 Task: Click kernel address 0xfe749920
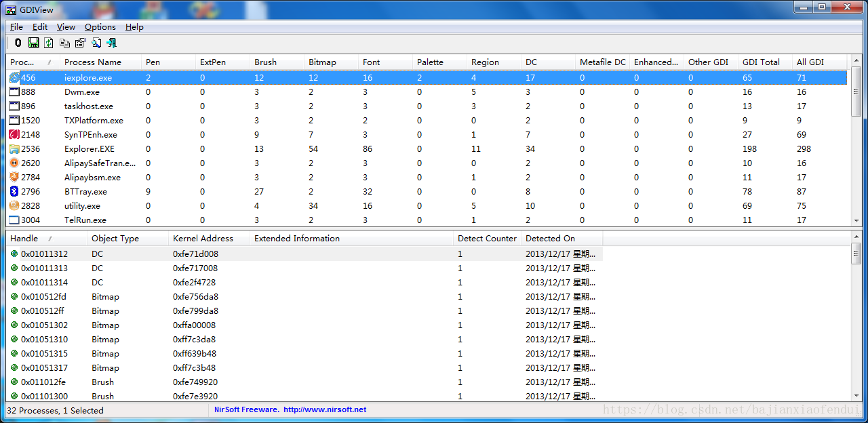pyautogui.click(x=195, y=382)
